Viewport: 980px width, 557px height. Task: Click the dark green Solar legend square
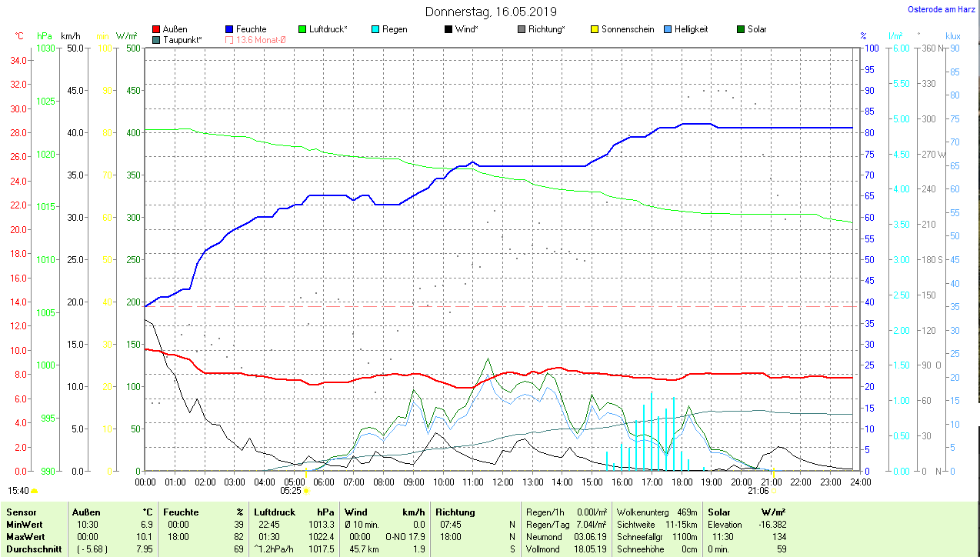click(741, 29)
